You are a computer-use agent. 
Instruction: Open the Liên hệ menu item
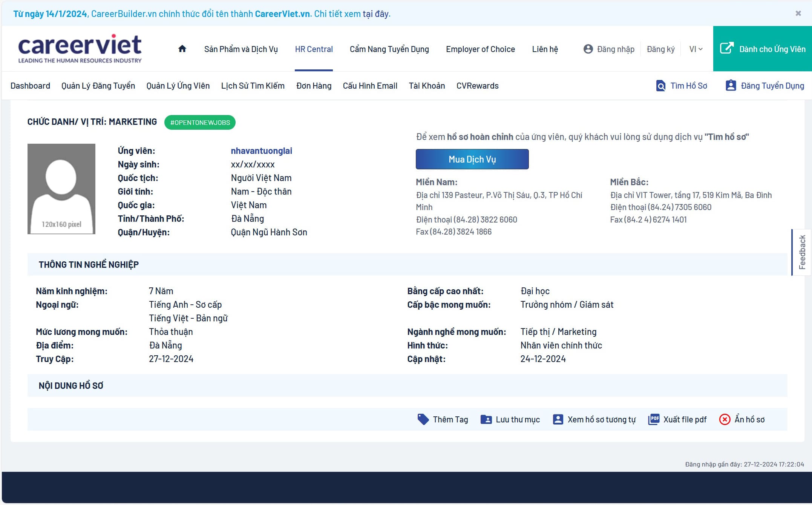point(545,49)
